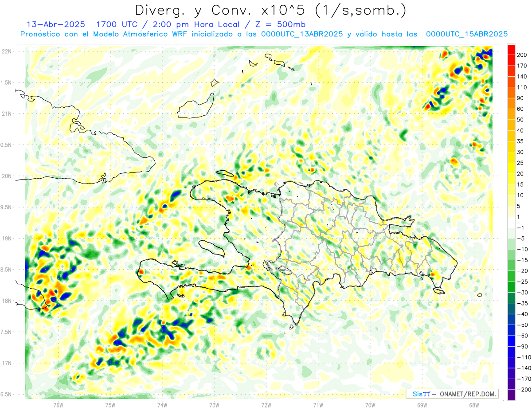Click positive '5' on the color scale

(519, 206)
